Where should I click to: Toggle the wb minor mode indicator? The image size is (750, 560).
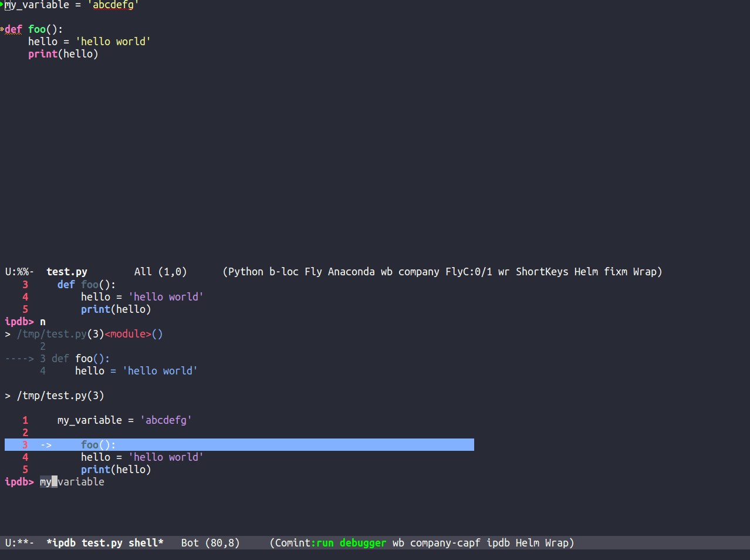(x=386, y=271)
